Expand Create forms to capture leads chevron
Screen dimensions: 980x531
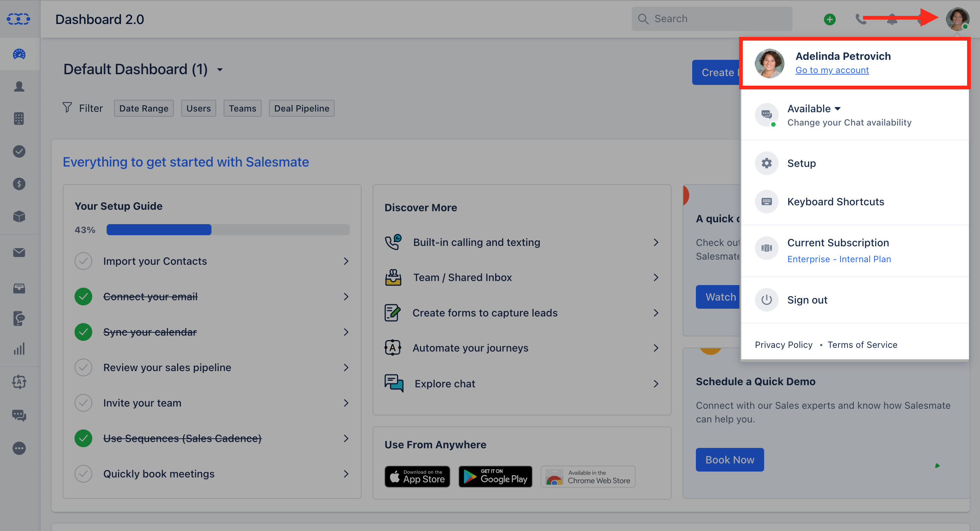(x=656, y=313)
